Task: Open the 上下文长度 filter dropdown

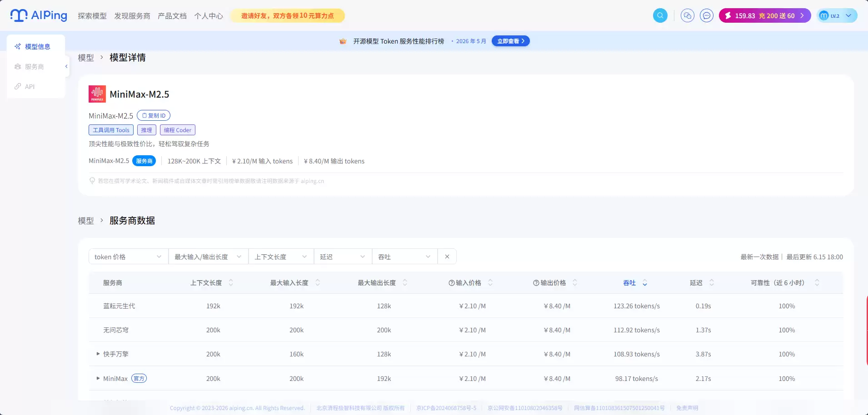Action: pyautogui.click(x=281, y=257)
